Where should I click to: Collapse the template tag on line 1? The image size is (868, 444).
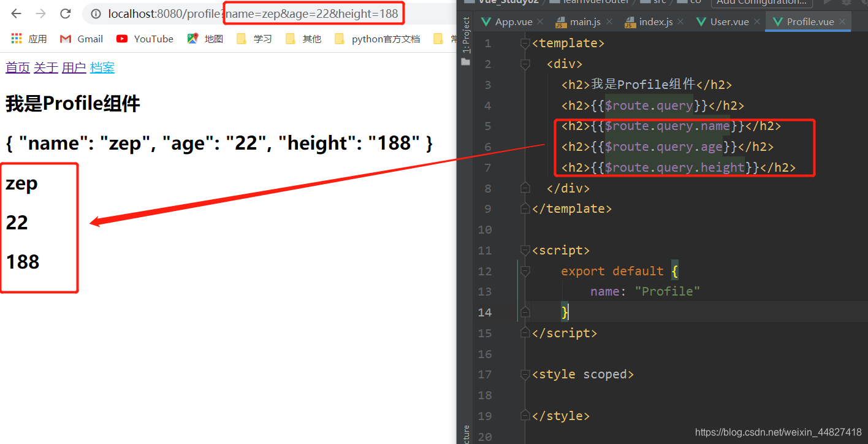(525, 43)
